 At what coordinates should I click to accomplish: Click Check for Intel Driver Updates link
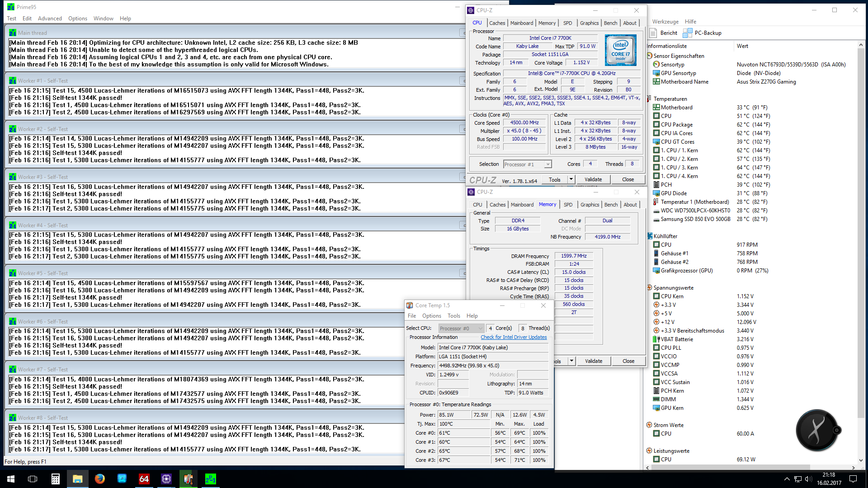[x=513, y=337]
